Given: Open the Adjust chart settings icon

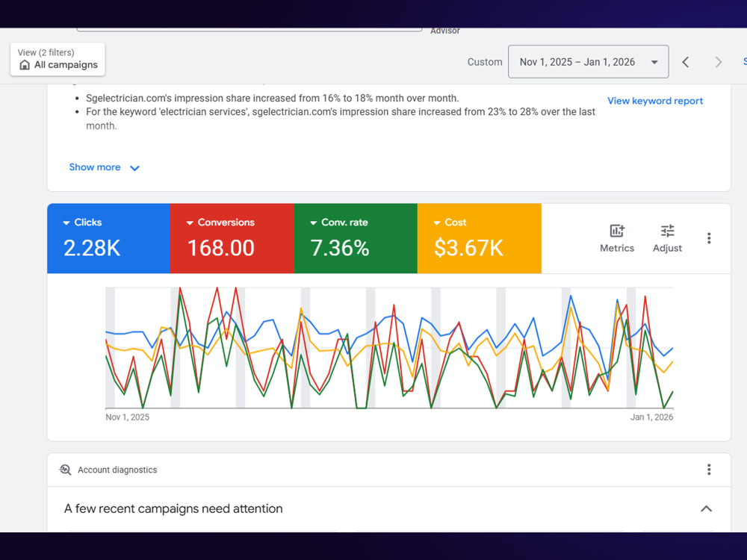Looking at the screenshot, I should (x=667, y=231).
